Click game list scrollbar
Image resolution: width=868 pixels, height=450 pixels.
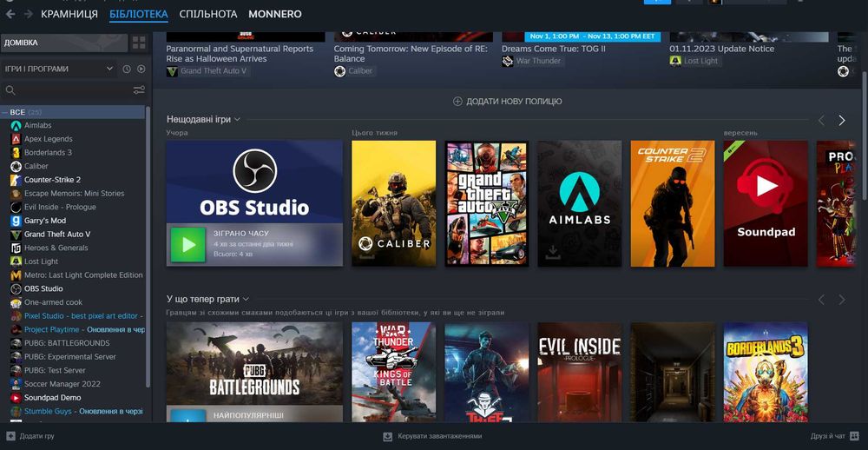pos(148,247)
